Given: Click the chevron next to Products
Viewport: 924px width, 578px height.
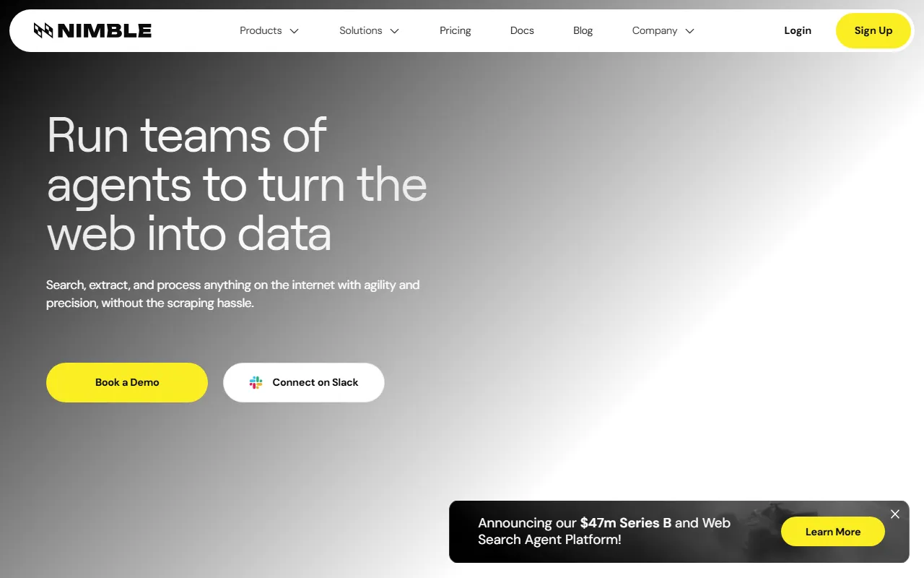Looking at the screenshot, I should tap(294, 31).
